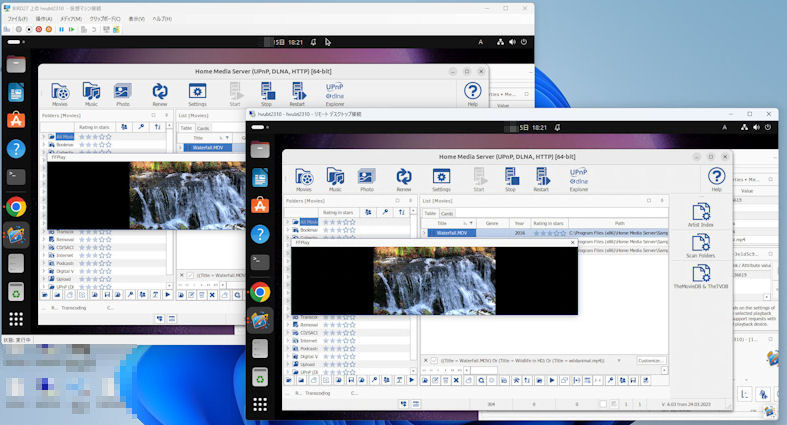787x425 pixels.
Task: Click the delete X icon in list bottom toolbar
Action: pos(456,380)
